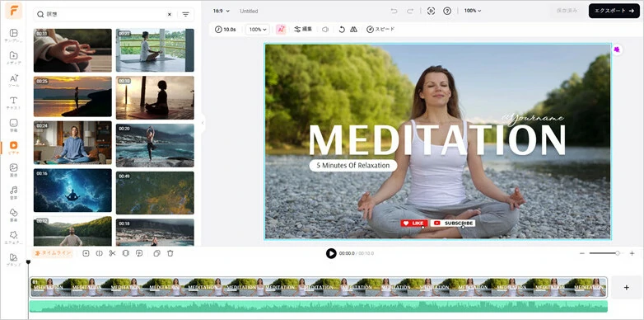
Task: Select the 00:16 cosmic meditation video thumbnail
Action: pyautogui.click(x=72, y=190)
